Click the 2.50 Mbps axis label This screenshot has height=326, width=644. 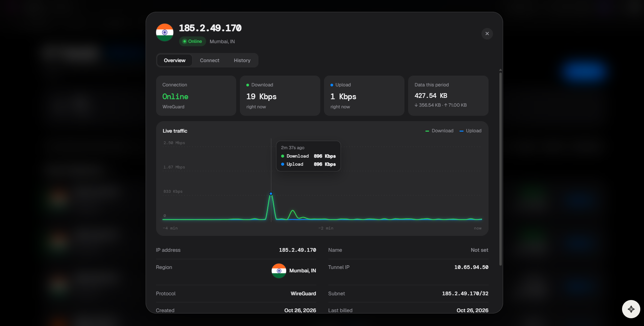(x=174, y=143)
